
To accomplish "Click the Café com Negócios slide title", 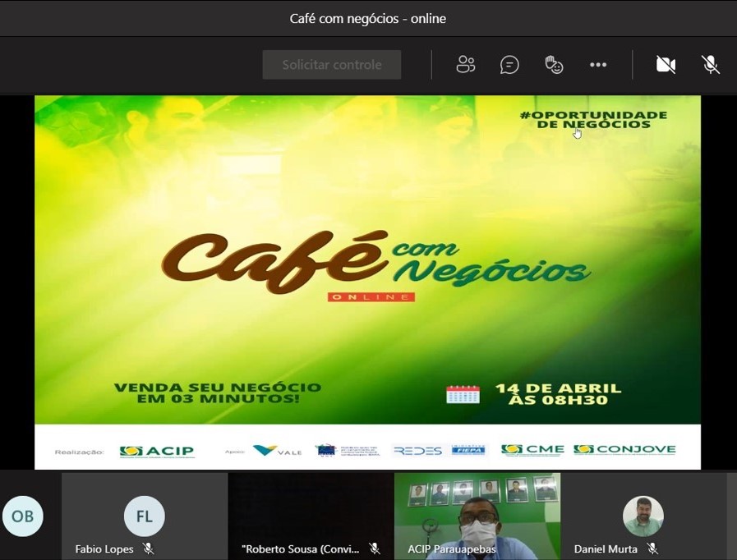I will [x=374, y=264].
